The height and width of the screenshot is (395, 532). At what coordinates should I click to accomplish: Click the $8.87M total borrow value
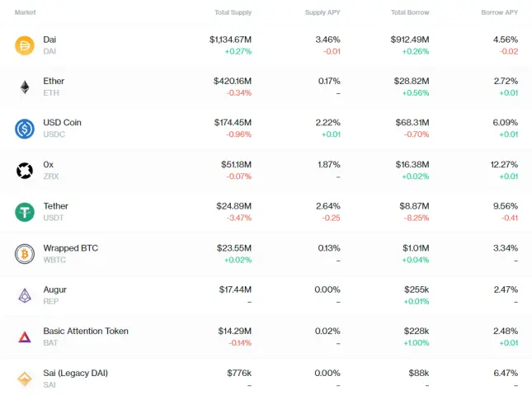[x=414, y=206]
